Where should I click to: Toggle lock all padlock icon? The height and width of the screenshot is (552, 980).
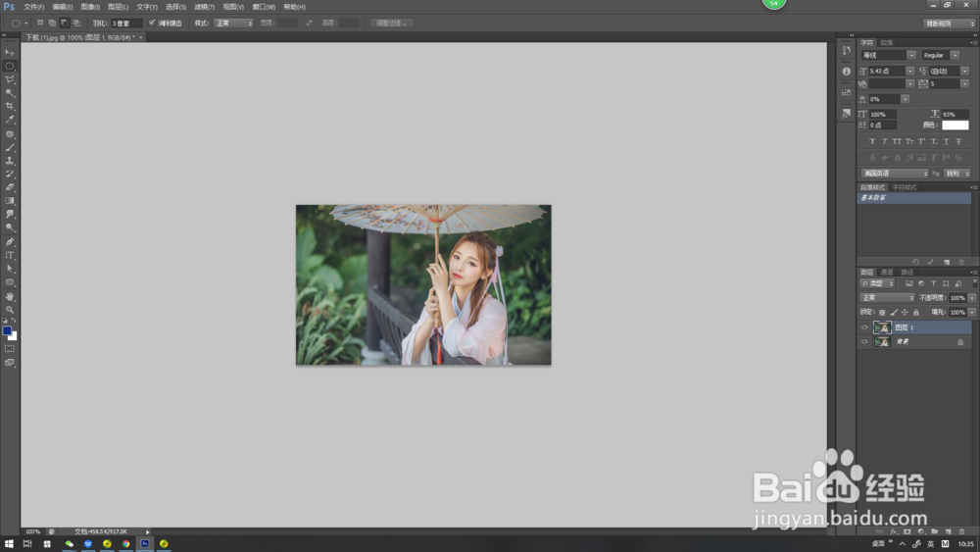point(916,313)
